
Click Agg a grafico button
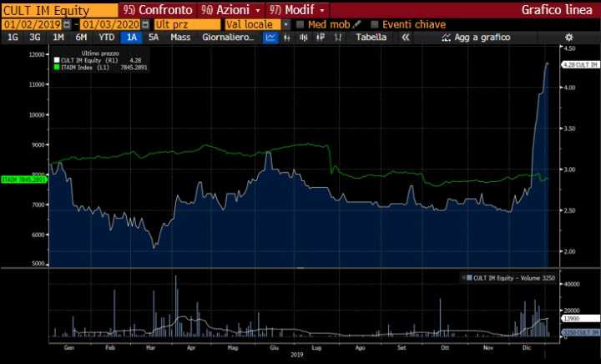(476, 38)
